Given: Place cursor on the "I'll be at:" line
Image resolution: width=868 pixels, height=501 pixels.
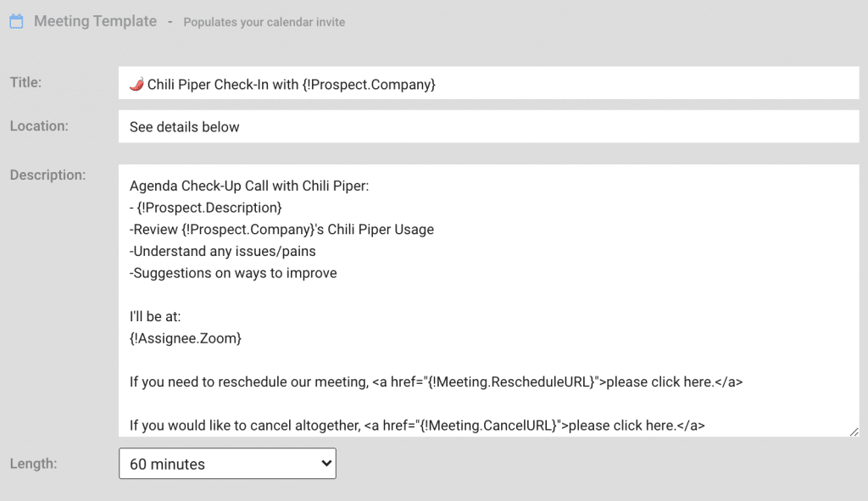Looking at the screenshot, I should [x=155, y=316].
